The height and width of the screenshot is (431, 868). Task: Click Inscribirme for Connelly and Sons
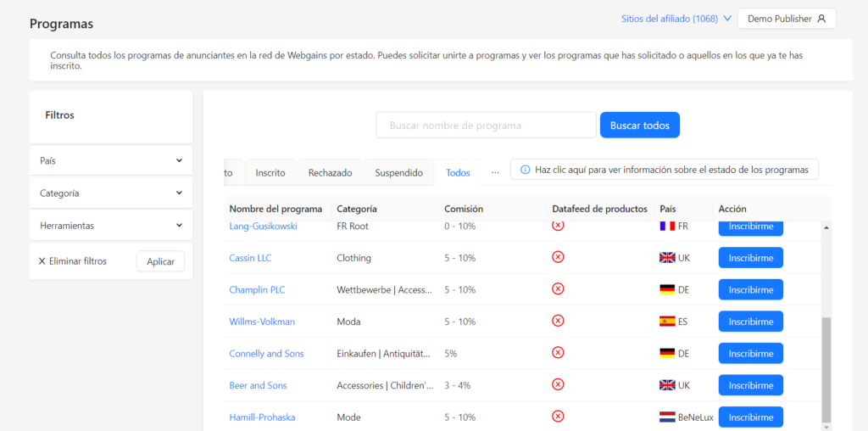[751, 354]
